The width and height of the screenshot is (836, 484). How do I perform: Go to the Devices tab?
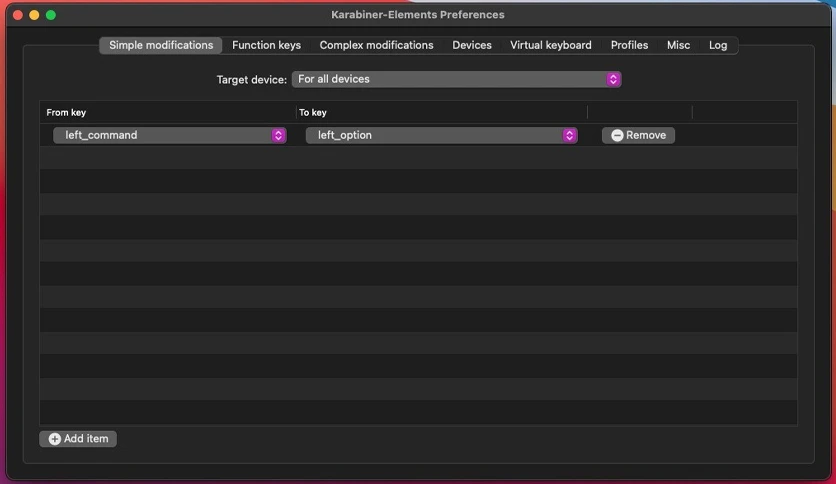(472, 45)
